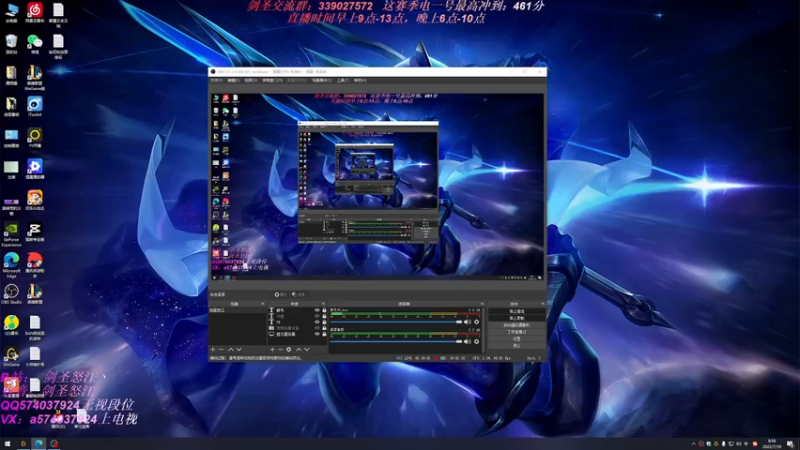
Task: Pop out the Audio Mixer dock panel
Action: tap(482, 304)
